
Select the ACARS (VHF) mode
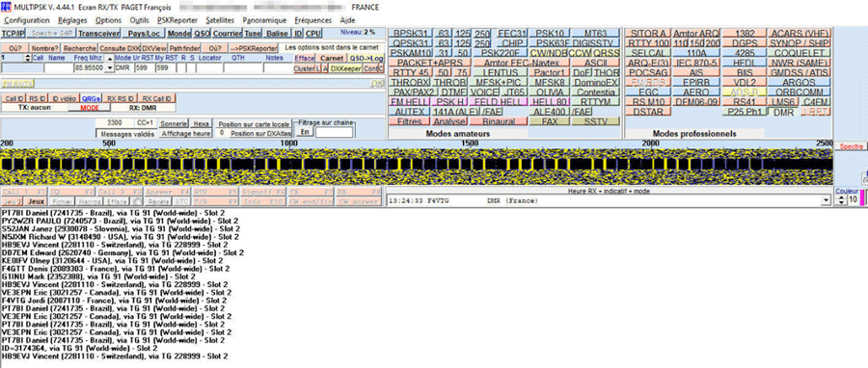tap(799, 33)
